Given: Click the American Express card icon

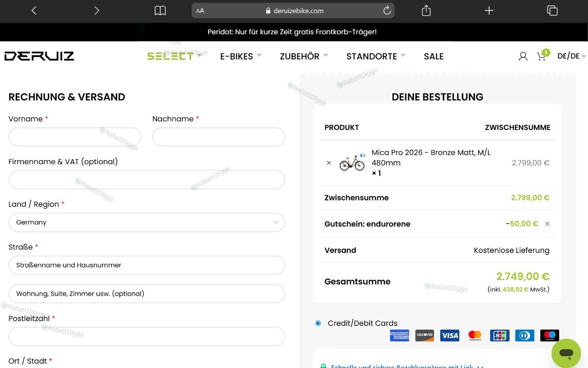Looking at the screenshot, I should (x=399, y=336).
